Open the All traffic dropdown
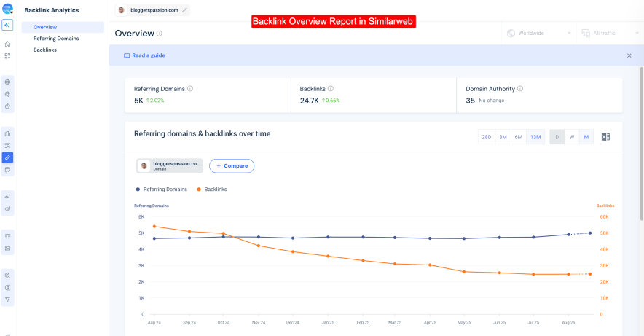This screenshot has width=644, height=336. tap(610, 34)
